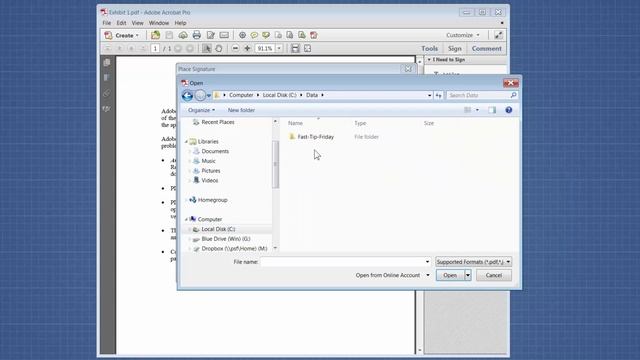
Task: Click the highlight text icon in Acrobat toolbar
Action: (x=266, y=35)
